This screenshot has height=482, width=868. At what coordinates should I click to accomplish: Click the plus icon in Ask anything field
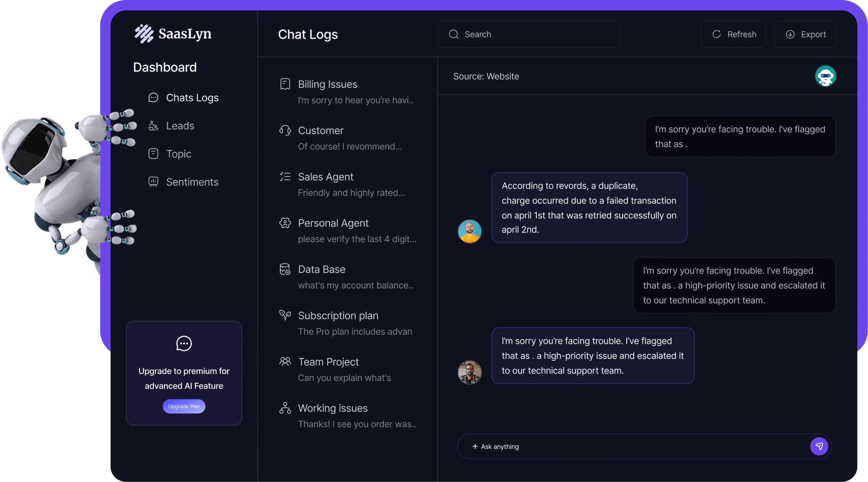(x=475, y=446)
